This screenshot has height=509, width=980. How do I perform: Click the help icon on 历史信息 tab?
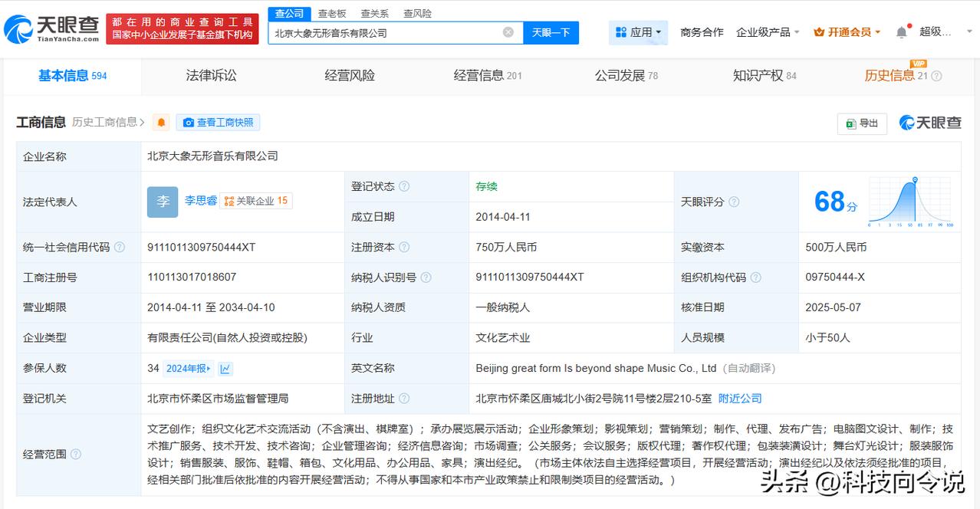point(936,76)
